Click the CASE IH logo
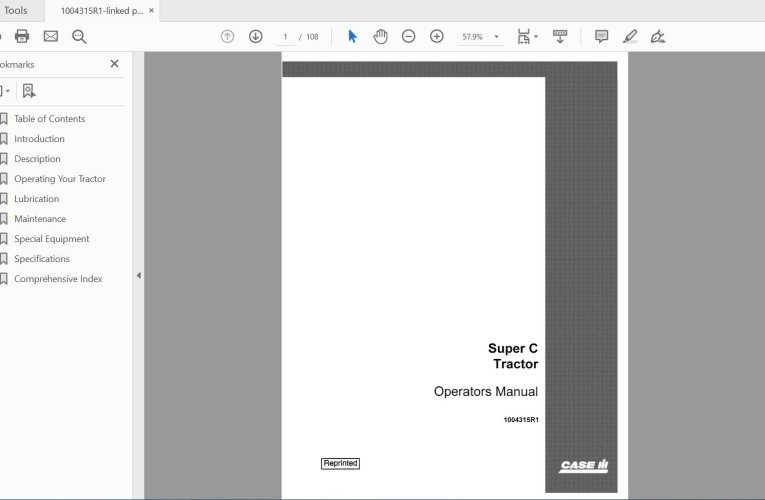 coord(584,465)
